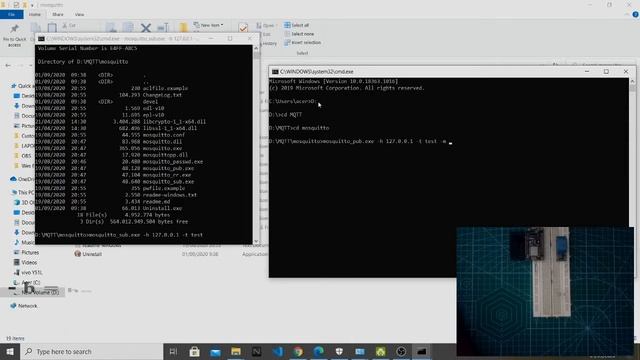
Task: Open Visual Studio Code from taskbar
Action: (x=278, y=351)
